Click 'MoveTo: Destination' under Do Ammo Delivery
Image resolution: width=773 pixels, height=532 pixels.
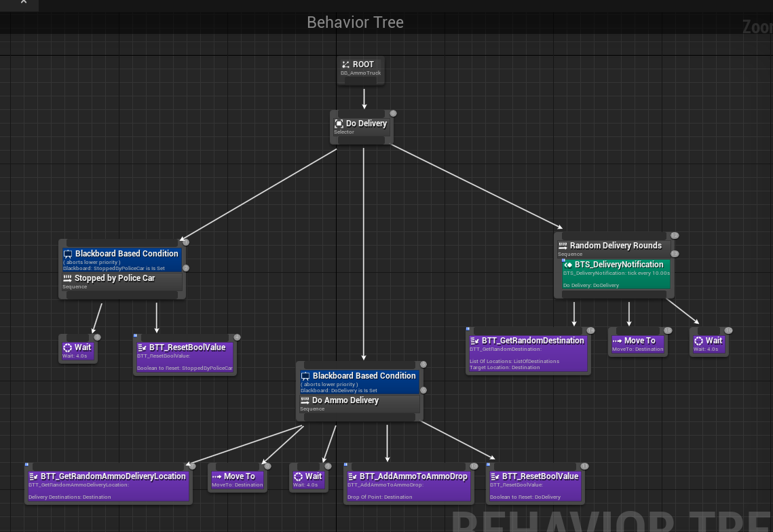[x=238, y=485]
